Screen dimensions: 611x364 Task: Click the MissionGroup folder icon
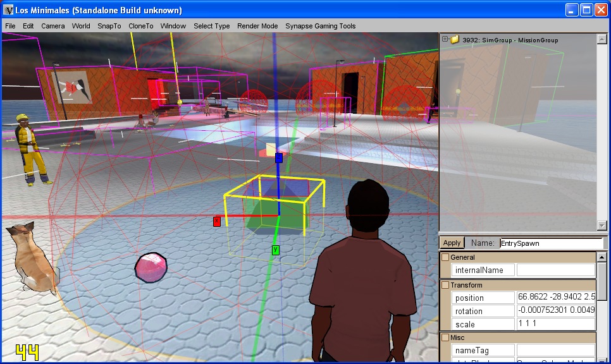455,40
